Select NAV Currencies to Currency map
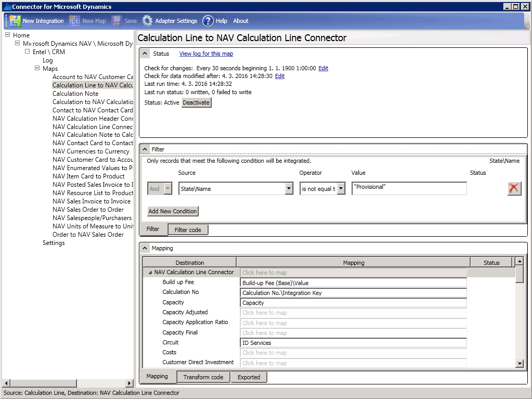Viewport: 532px width, 399px height. 91,151
